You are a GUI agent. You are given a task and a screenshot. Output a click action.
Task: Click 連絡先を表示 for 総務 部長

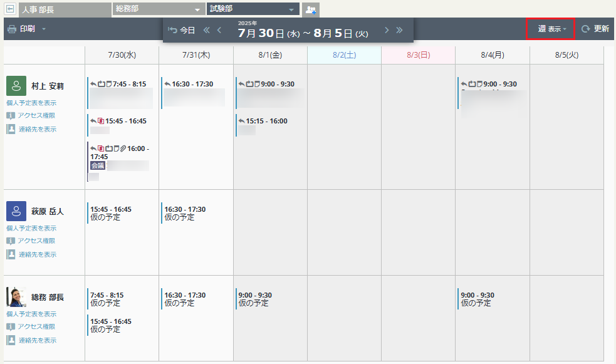click(38, 340)
